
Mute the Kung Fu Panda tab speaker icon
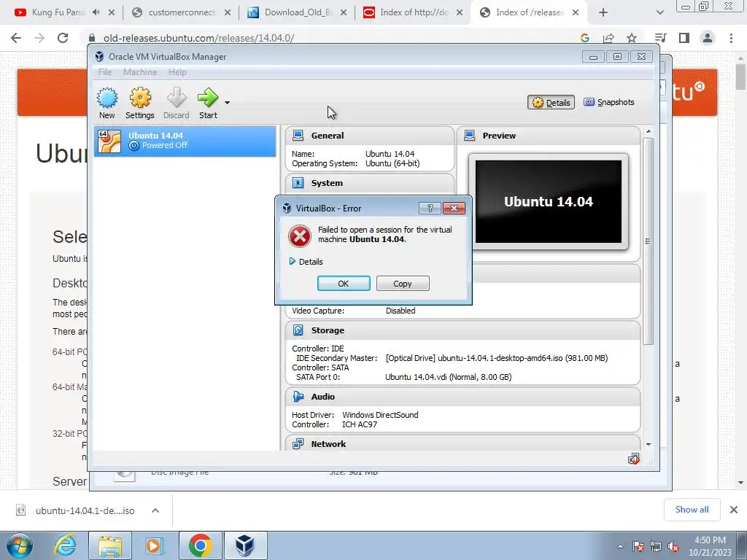click(96, 12)
